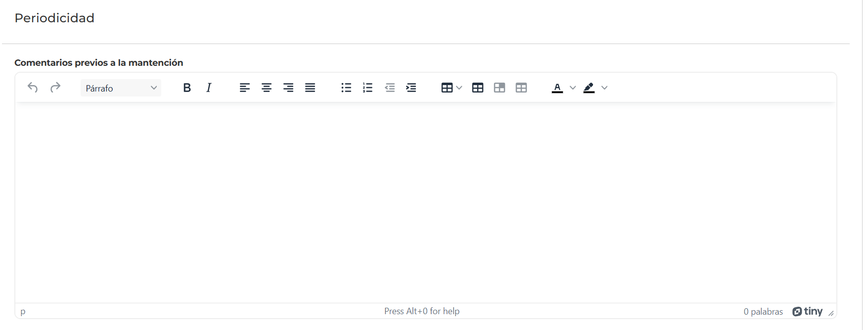Insert a bulleted list
Image resolution: width=868 pixels, height=330 pixels.
[x=346, y=88]
